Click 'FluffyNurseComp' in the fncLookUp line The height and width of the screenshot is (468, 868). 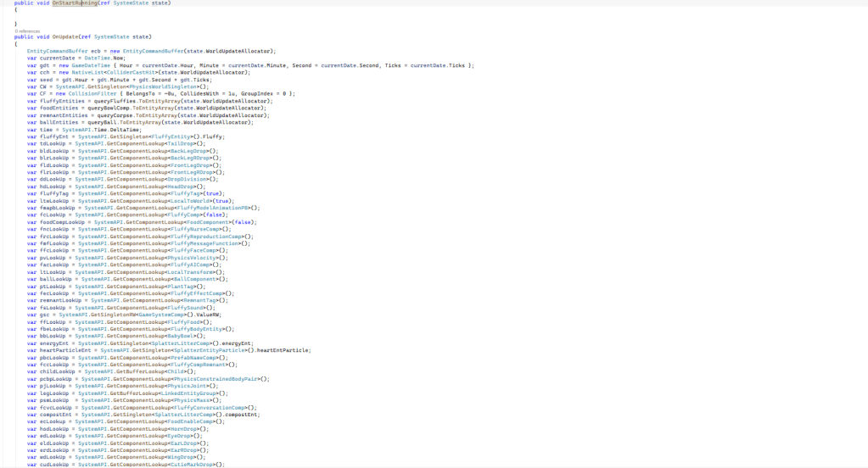click(x=195, y=229)
